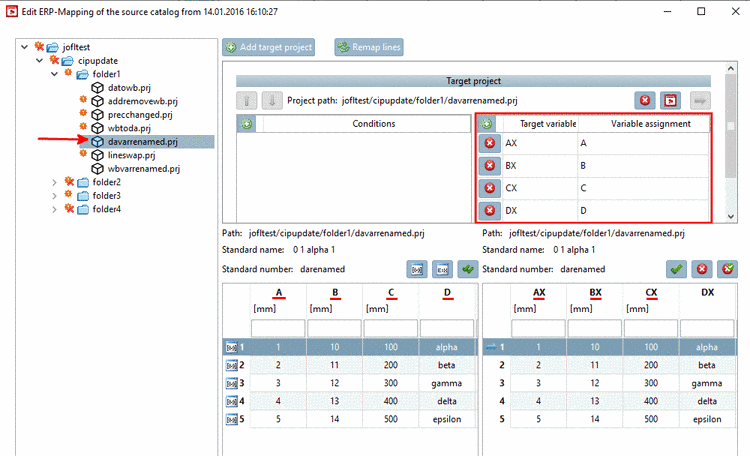
Task: Click the filter field under column DX
Action: click(707, 329)
